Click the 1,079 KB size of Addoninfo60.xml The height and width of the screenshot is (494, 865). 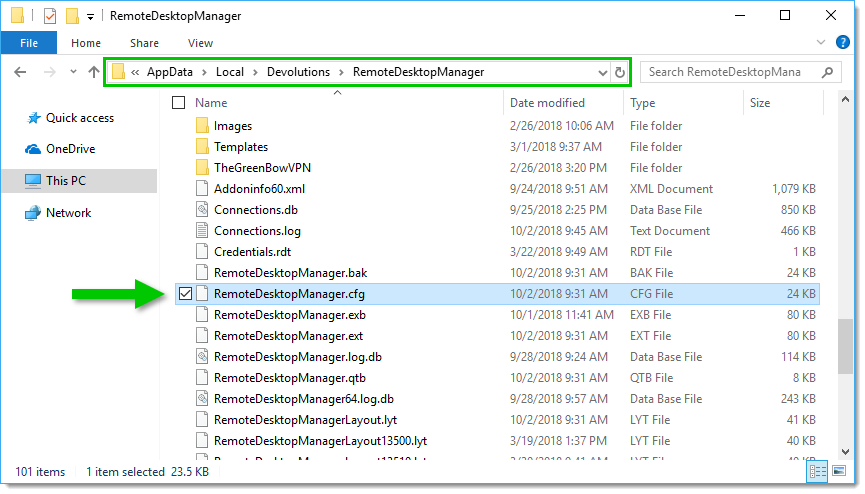click(x=793, y=189)
